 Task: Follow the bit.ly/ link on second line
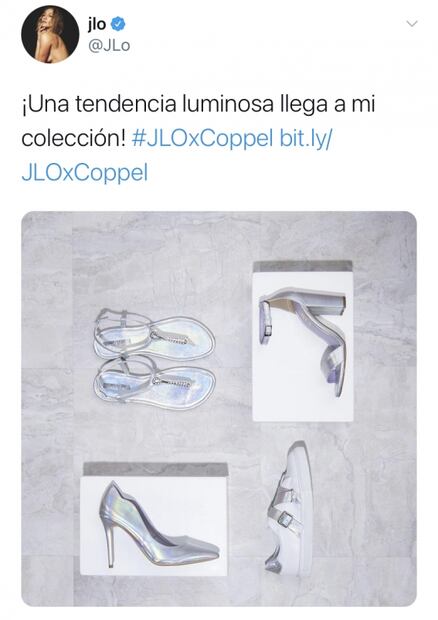306,139
